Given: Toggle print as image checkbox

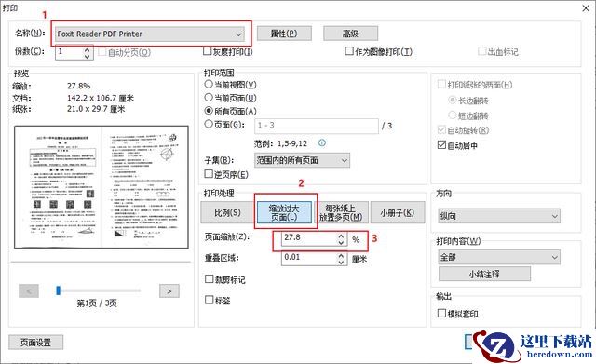Looking at the screenshot, I should point(349,51).
